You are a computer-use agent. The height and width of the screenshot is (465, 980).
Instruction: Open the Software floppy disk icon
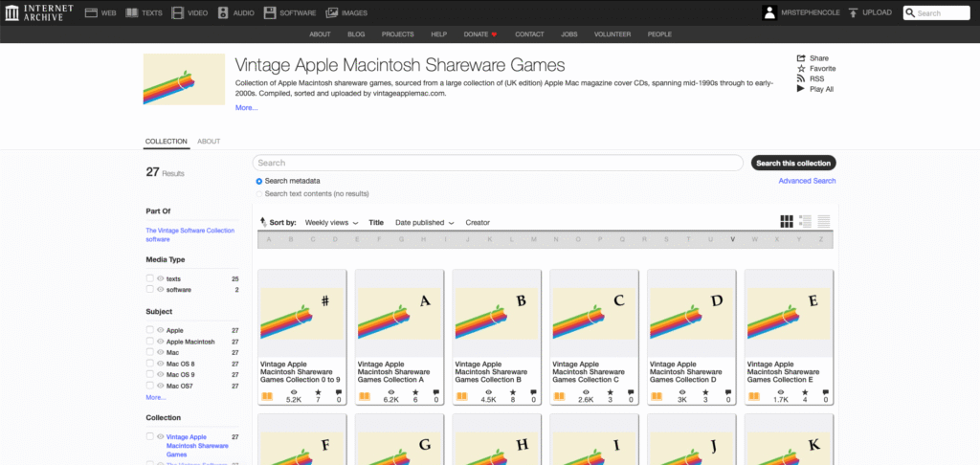pos(269,12)
